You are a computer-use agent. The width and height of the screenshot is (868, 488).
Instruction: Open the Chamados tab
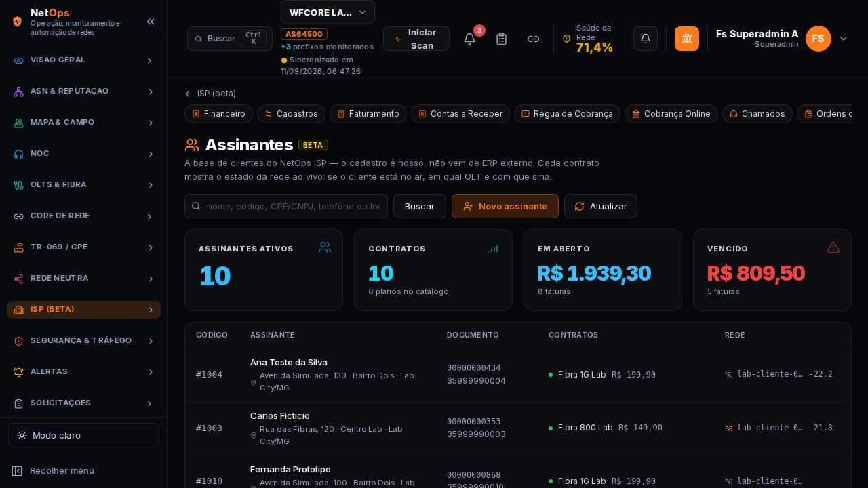(757, 114)
